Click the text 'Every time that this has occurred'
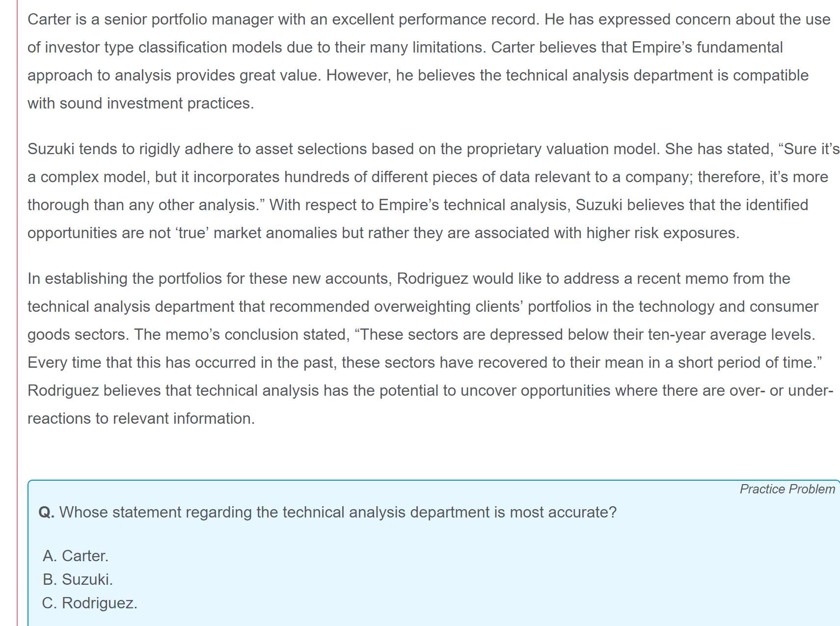This screenshot has width=840, height=626. [x=142, y=363]
